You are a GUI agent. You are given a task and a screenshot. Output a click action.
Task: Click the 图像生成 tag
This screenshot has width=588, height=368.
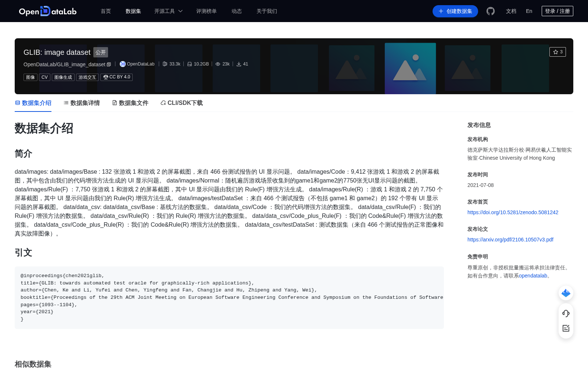click(x=63, y=77)
